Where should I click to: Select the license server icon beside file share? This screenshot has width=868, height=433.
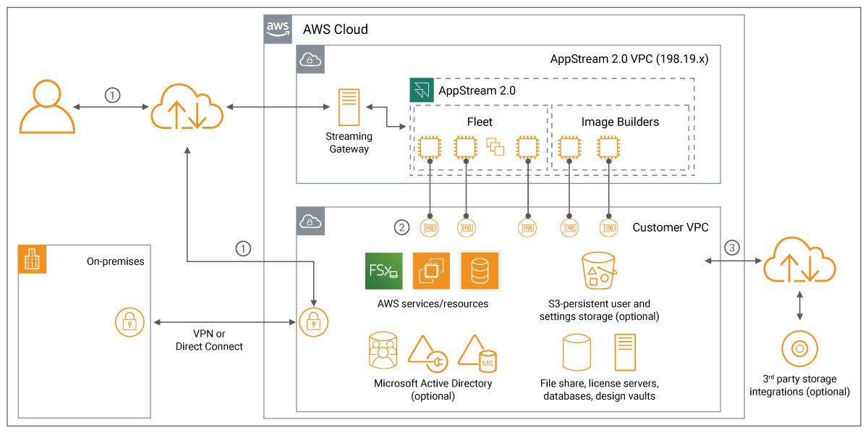pyautogui.click(x=625, y=353)
